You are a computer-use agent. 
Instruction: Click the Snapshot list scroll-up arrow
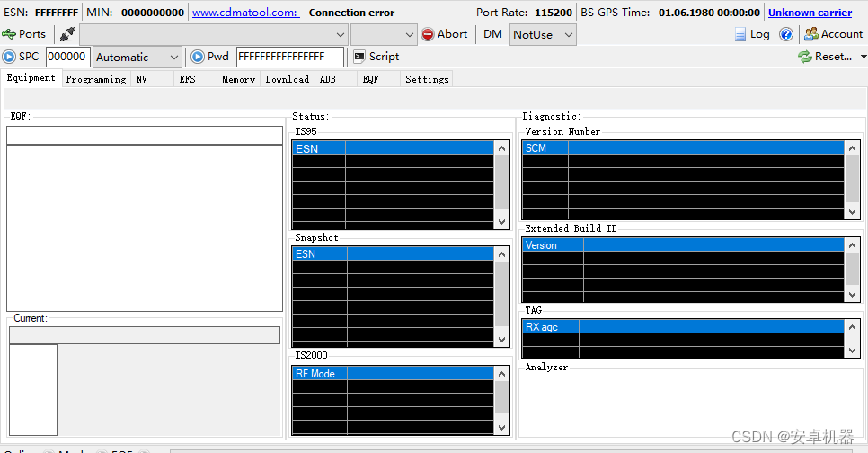tap(501, 254)
